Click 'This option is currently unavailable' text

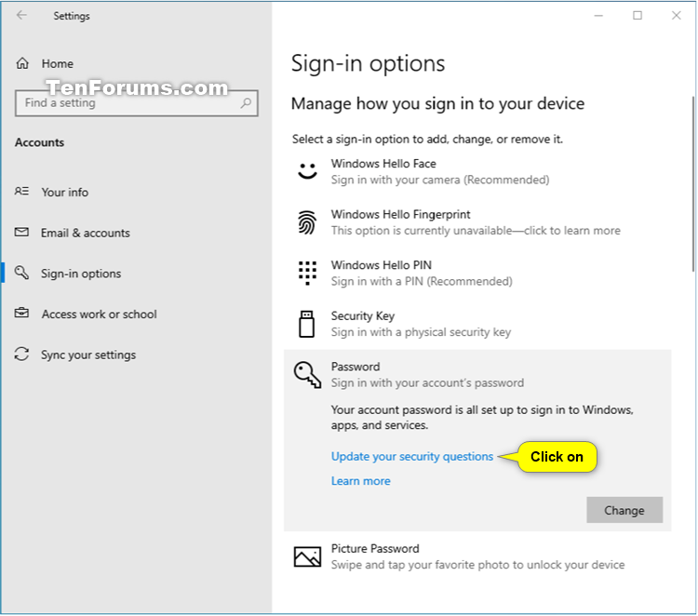coord(422,231)
